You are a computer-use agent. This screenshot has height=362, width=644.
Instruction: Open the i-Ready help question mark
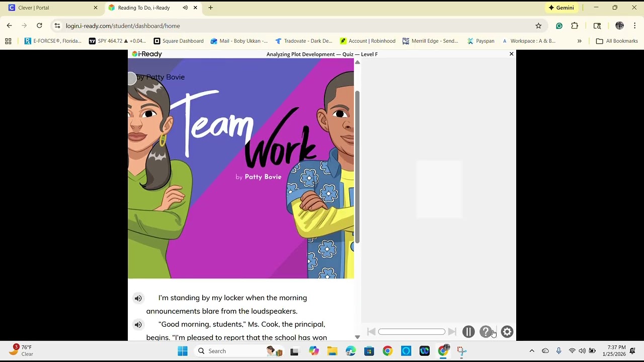pyautogui.click(x=486, y=332)
